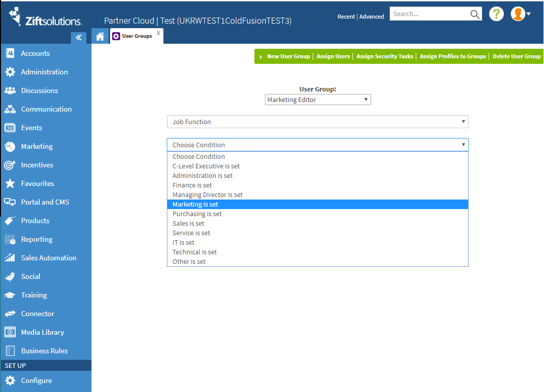This screenshot has width=544, height=392.
Task: Collapse the Choose Condition dropdown field
Action: click(318, 145)
